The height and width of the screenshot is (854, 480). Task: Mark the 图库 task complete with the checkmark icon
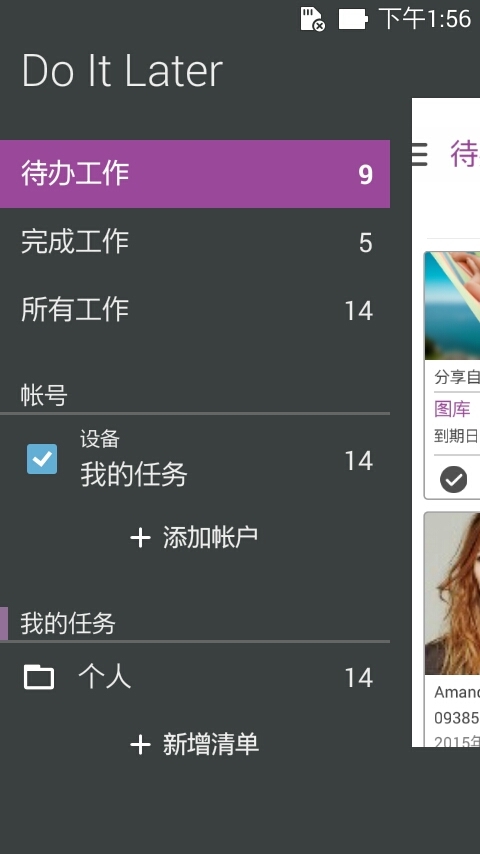[453, 480]
